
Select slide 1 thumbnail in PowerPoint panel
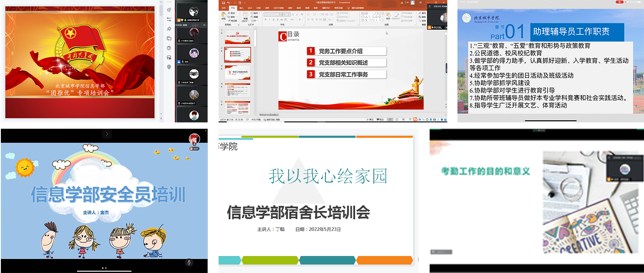(x=238, y=37)
